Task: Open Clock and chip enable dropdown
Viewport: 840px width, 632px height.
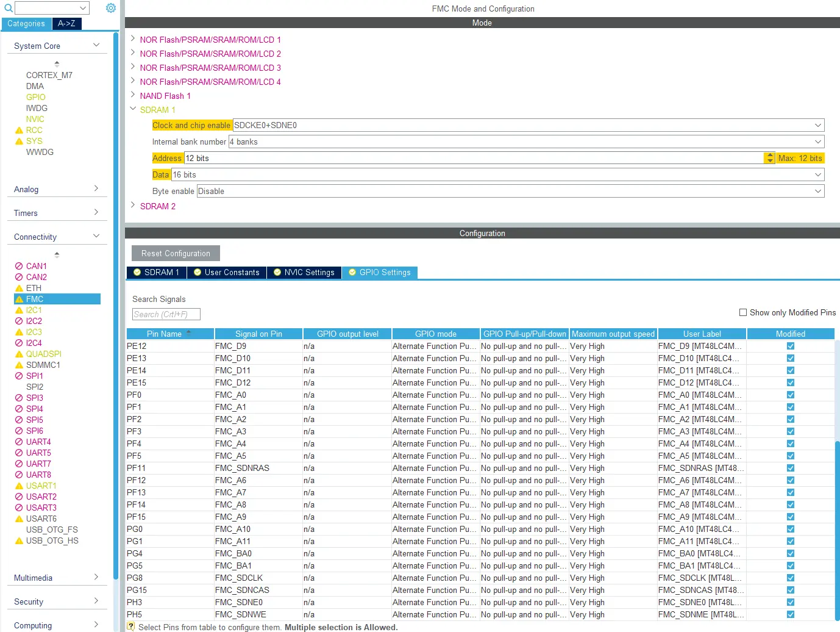Action: coord(817,125)
